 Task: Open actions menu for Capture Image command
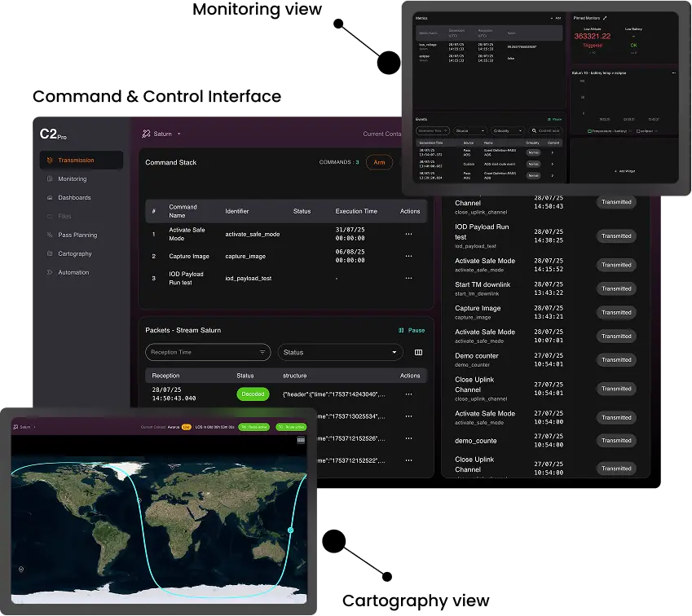click(x=409, y=257)
